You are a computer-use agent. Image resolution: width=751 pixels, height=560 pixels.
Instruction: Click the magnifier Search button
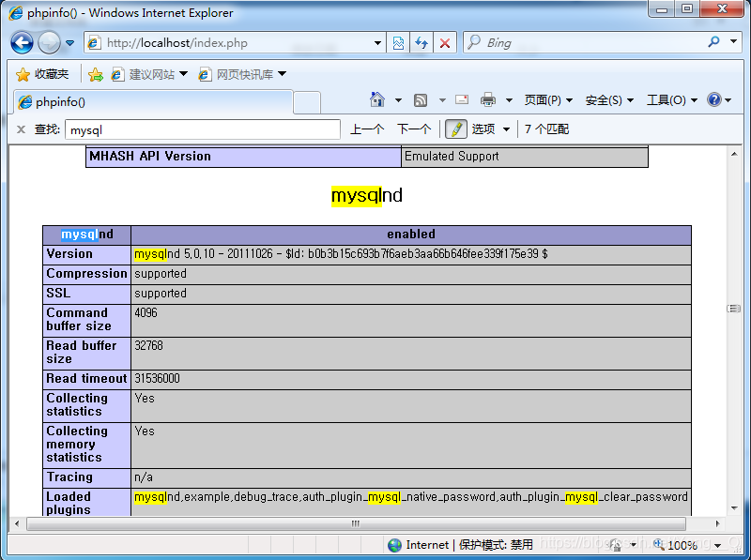click(713, 42)
